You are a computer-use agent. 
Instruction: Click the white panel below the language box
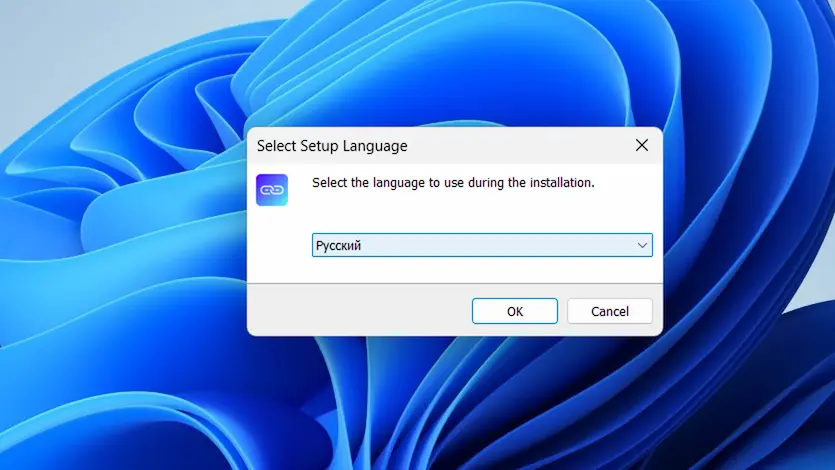pos(480,270)
